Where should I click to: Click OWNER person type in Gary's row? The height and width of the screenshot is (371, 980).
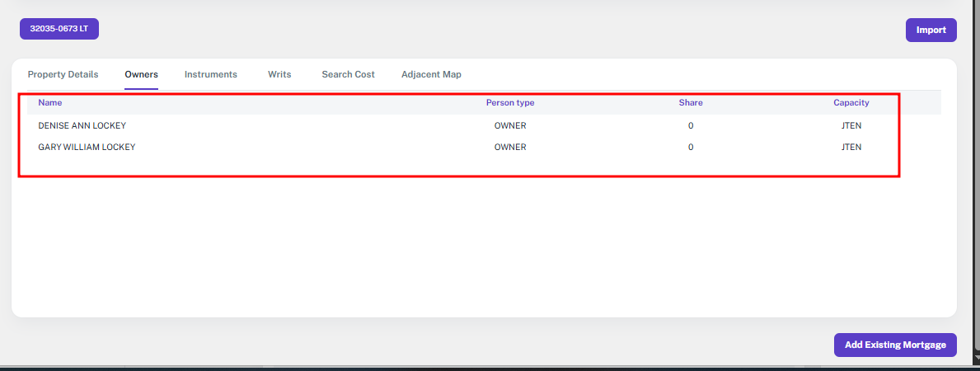click(x=510, y=147)
